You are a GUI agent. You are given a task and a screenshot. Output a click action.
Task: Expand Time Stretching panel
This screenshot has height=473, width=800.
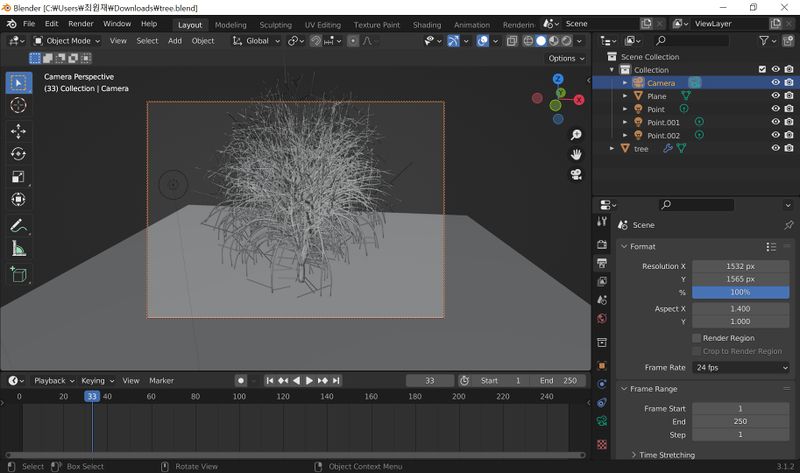(x=634, y=455)
